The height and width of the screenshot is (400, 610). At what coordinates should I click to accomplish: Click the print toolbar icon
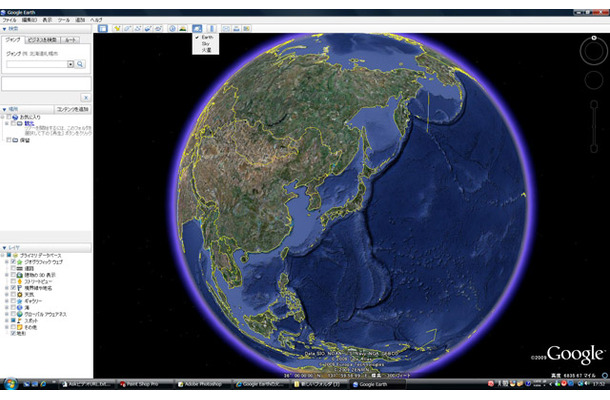(x=236, y=28)
